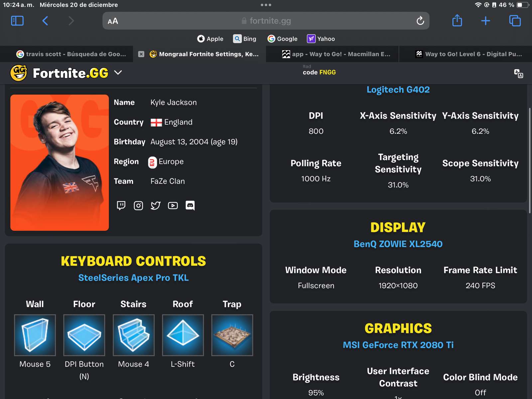The height and width of the screenshot is (399, 532).
Task: Open the MSI GeForce RTX 2080 Ti link
Action: coord(398,345)
